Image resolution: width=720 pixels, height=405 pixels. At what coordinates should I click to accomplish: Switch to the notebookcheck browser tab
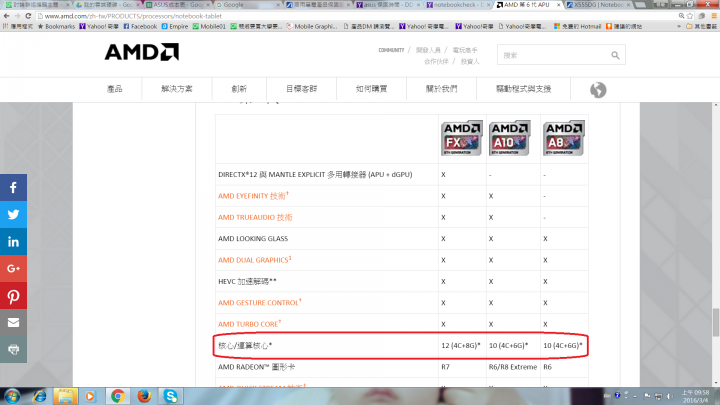457,5
